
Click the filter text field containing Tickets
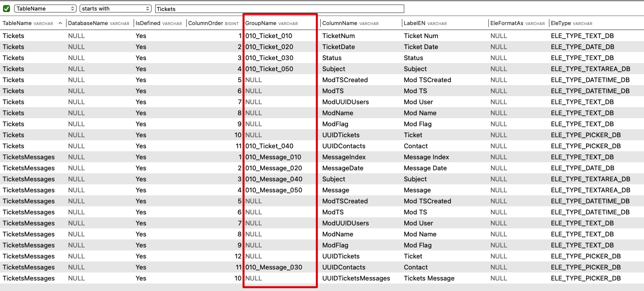click(279, 9)
